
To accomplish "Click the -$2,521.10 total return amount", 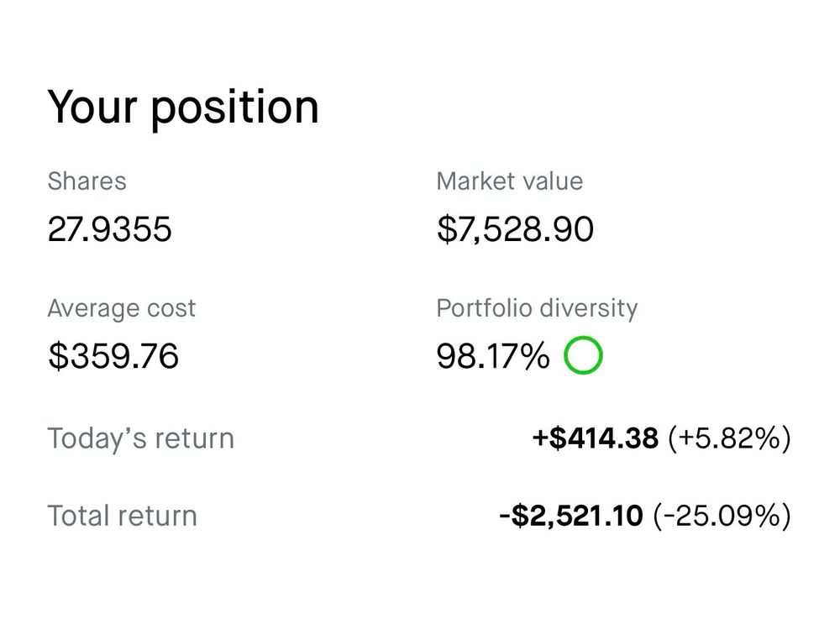I will (571, 516).
